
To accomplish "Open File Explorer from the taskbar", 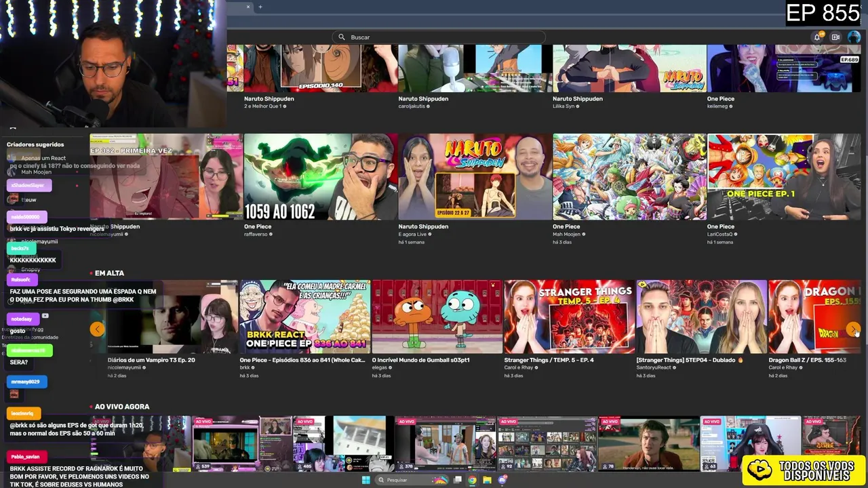I will [487, 480].
